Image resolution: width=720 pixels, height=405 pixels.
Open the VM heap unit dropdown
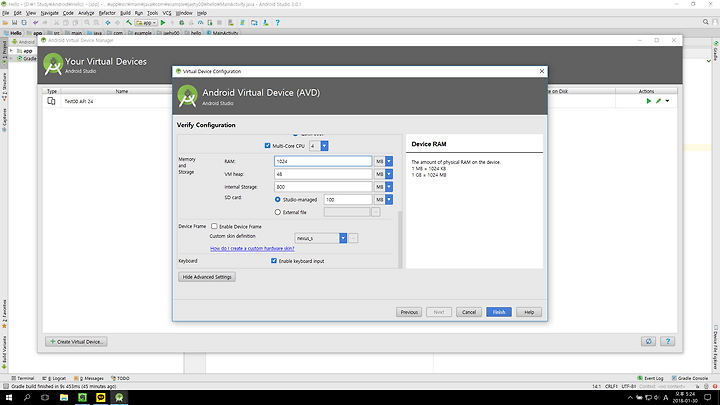click(389, 174)
